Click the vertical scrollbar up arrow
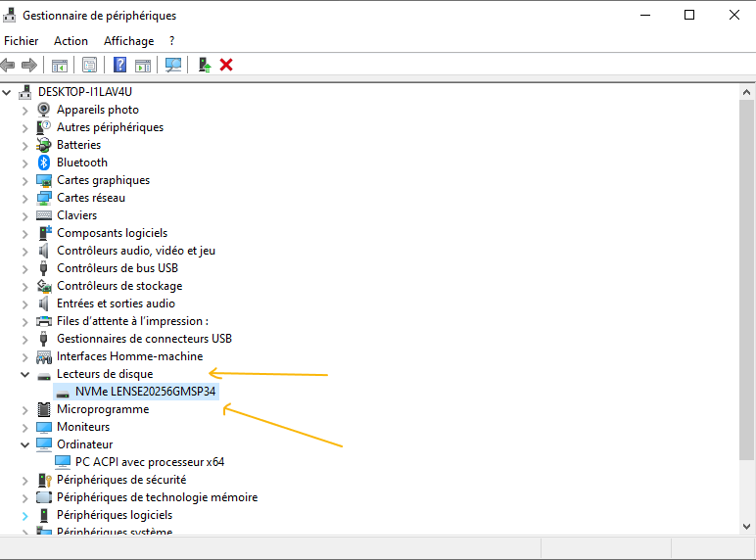 [x=747, y=92]
